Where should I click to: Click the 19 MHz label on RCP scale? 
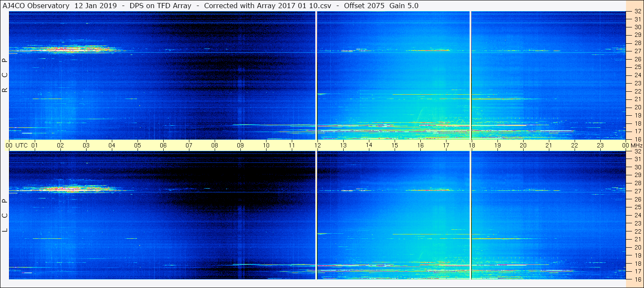click(x=637, y=115)
